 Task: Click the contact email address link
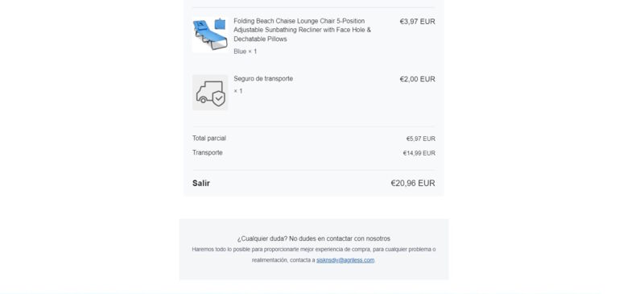coord(345,260)
